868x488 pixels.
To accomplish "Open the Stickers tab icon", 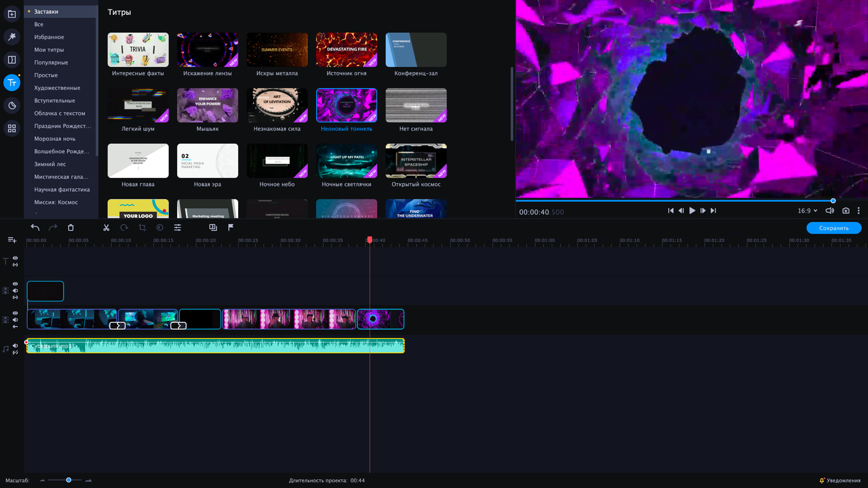I will coord(12,106).
